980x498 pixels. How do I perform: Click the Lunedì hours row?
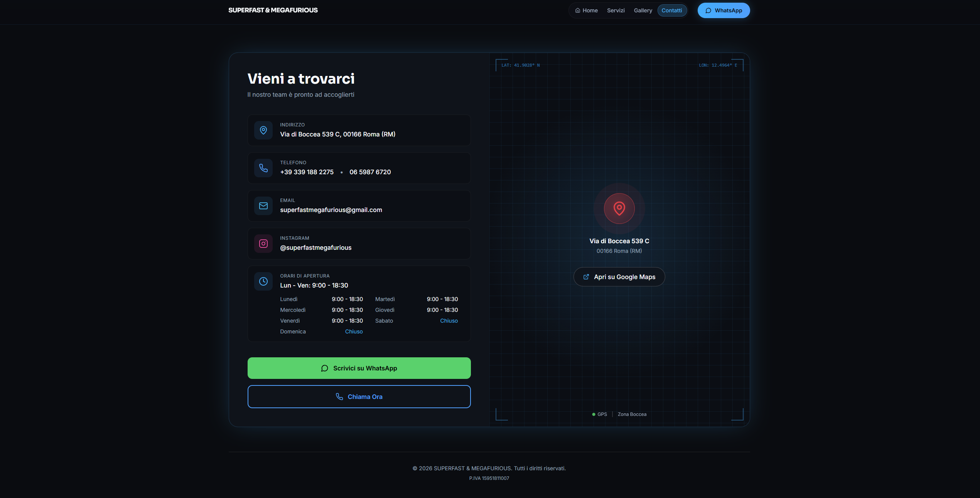(321, 299)
